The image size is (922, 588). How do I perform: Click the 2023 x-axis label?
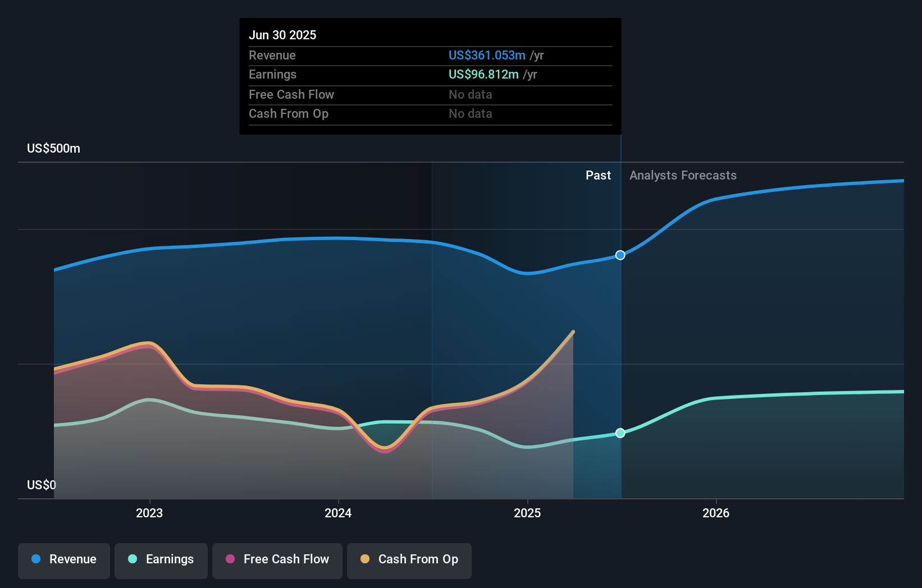[x=149, y=513]
